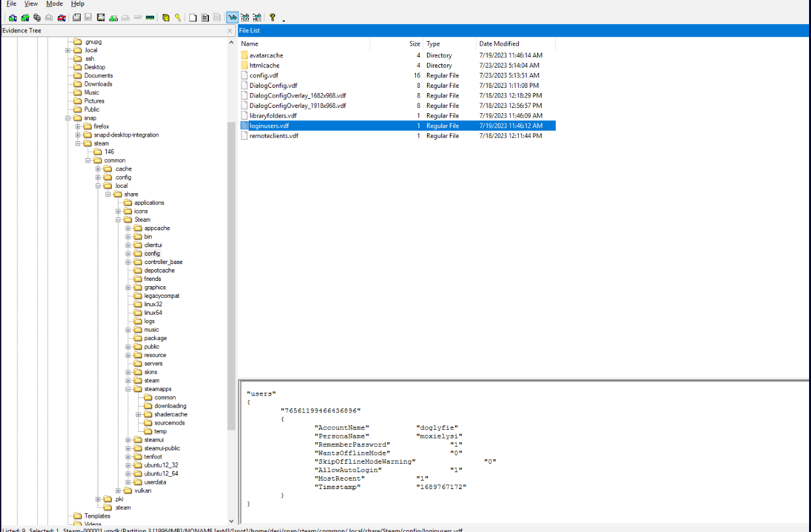This screenshot has width=811, height=532.
Task: Select DialogConfigOverlay_1918x968.vdf file
Action: click(297, 105)
